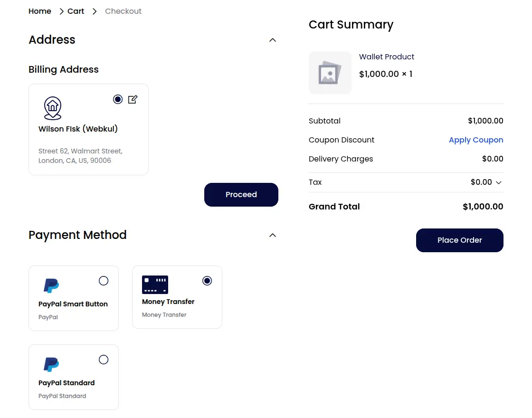532x418 pixels.
Task: Click the Proceed button
Action: pyautogui.click(x=241, y=195)
